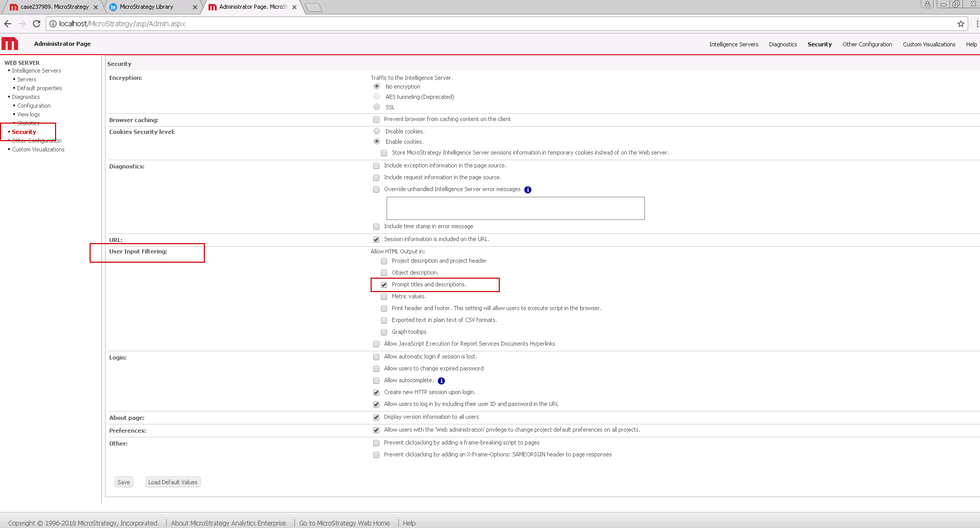Viewport: 980px width, 528px height.
Task: Check Exported text in plain text of CSV
Action: click(x=384, y=320)
